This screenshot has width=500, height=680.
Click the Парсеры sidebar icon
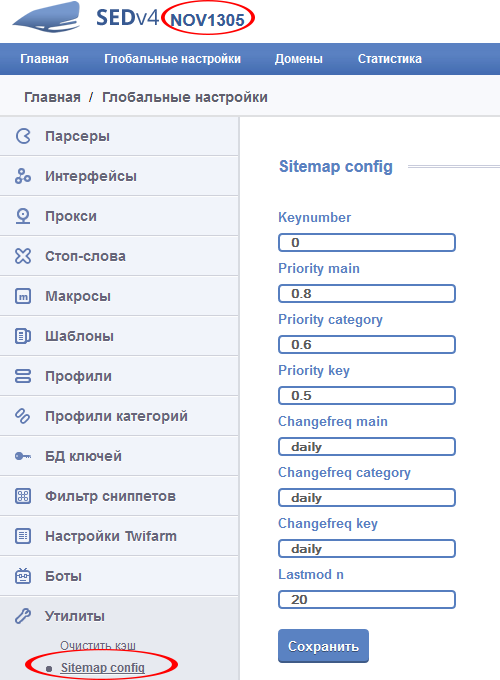pyautogui.click(x=23, y=136)
